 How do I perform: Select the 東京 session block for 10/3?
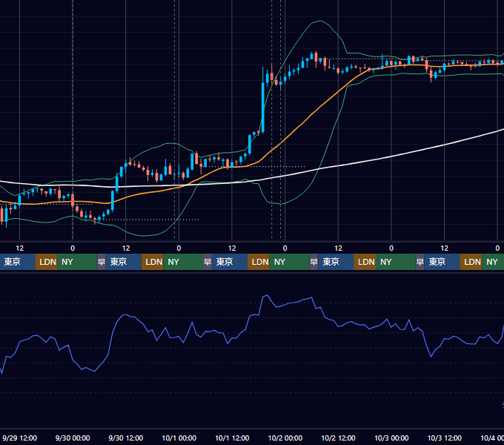tap(442, 262)
